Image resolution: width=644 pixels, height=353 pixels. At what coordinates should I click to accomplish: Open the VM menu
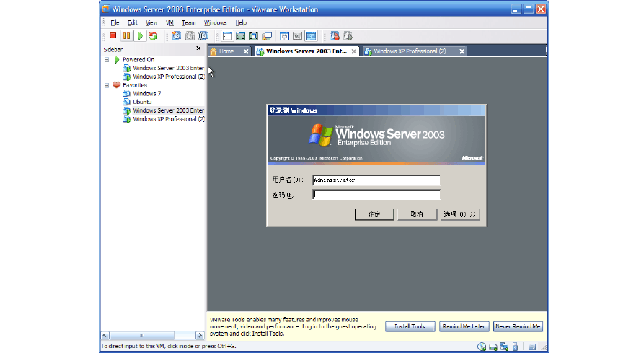click(169, 22)
